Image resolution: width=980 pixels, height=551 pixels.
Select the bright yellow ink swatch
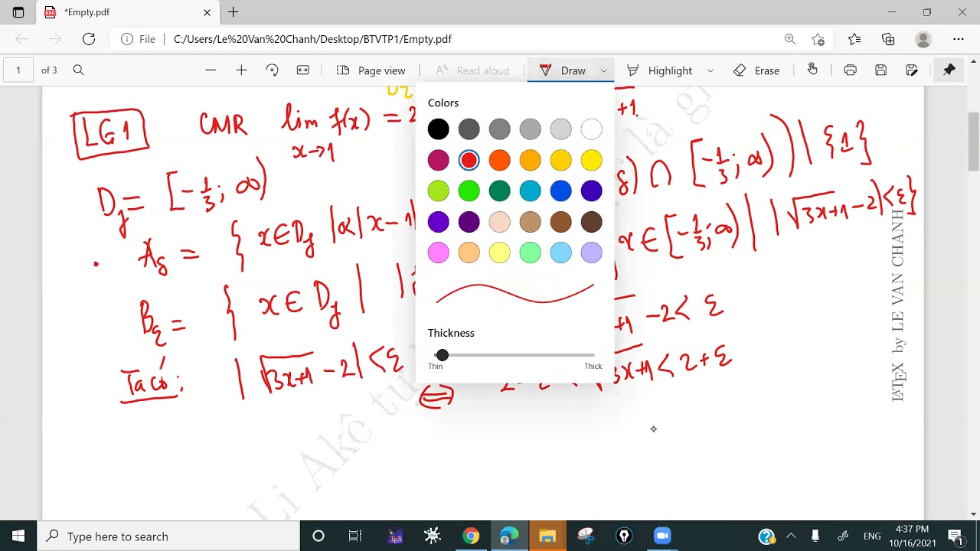pyautogui.click(x=591, y=160)
